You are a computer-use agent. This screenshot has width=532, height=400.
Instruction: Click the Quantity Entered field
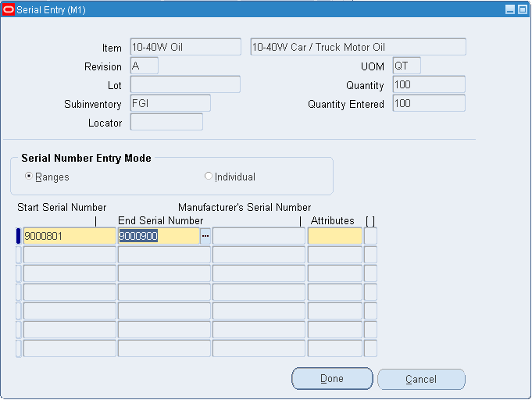point(429,103)
